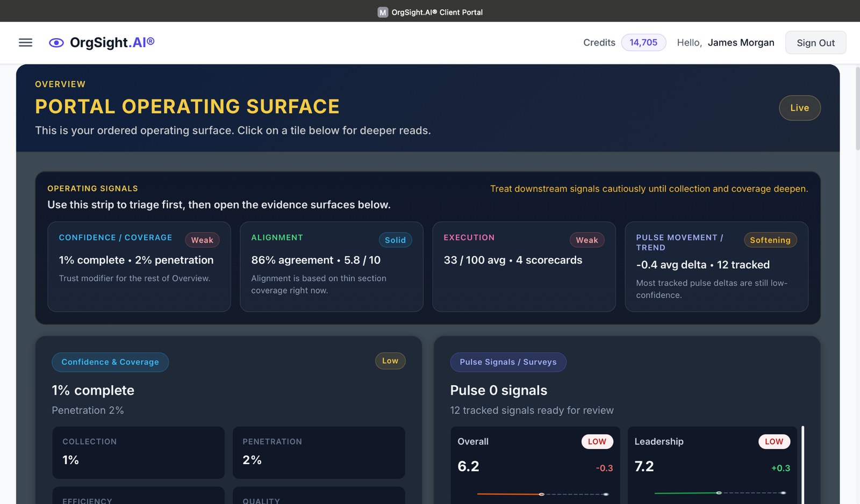Screen dimensions: 860x504
Task: Click the OrgSight eye logo
Action: pyautogui.click(x=55, y=42)
